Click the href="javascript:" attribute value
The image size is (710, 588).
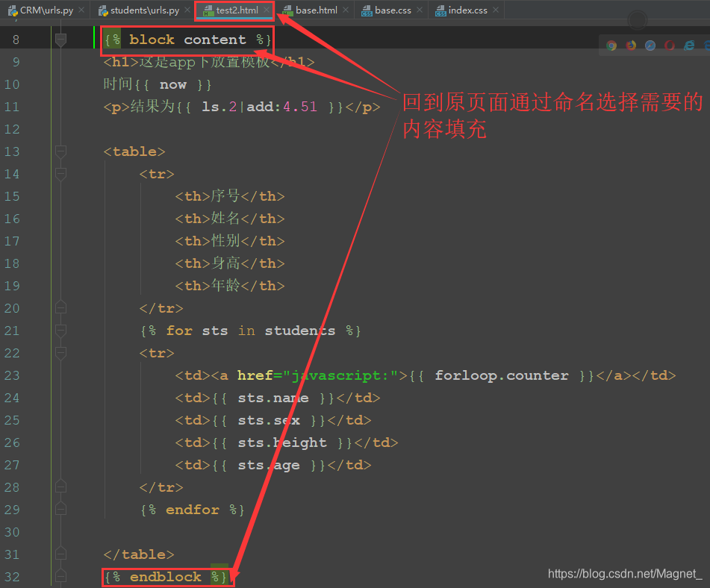pyautogui.click(x=340, y=375)
